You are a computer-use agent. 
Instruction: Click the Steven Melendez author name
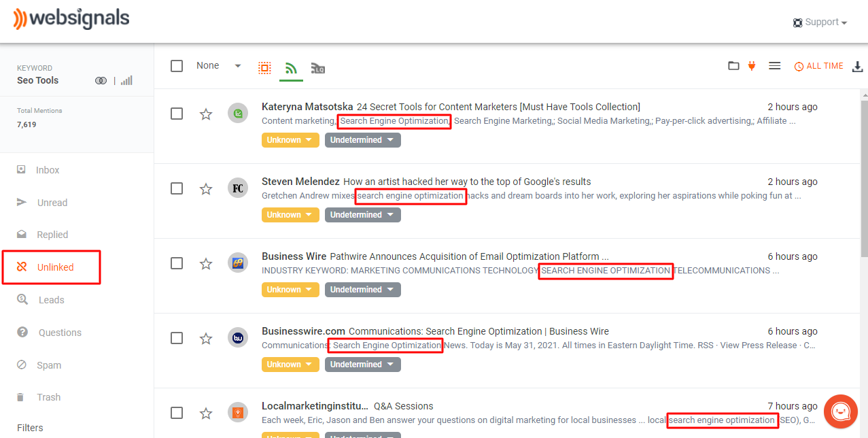[300, 182]
